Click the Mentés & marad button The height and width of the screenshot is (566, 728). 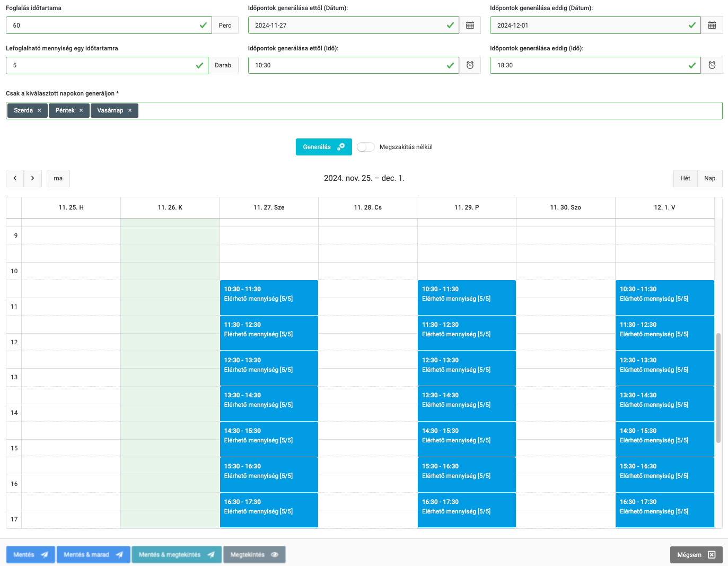pos(93,554)
